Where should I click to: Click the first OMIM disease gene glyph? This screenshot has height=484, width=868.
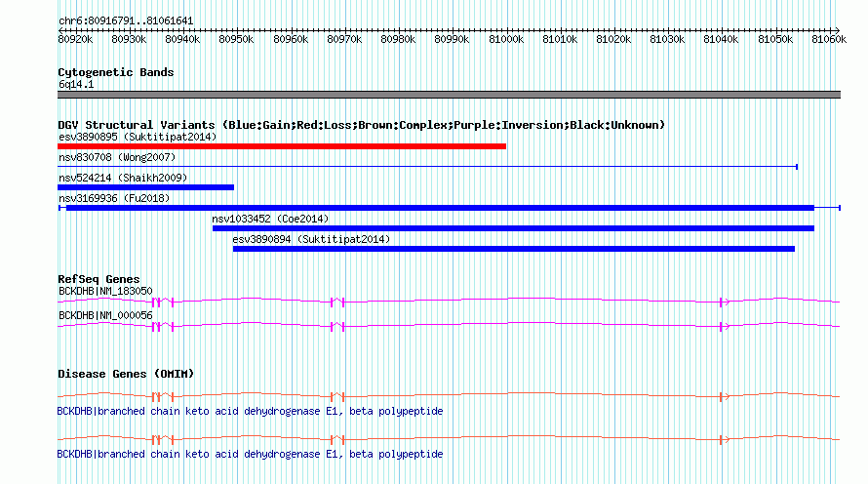point(449,396)
